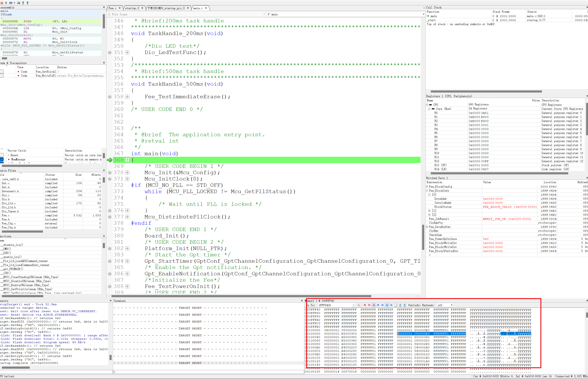Click the step over icon
Screen dimensions: 588x379
coord(18,3)
